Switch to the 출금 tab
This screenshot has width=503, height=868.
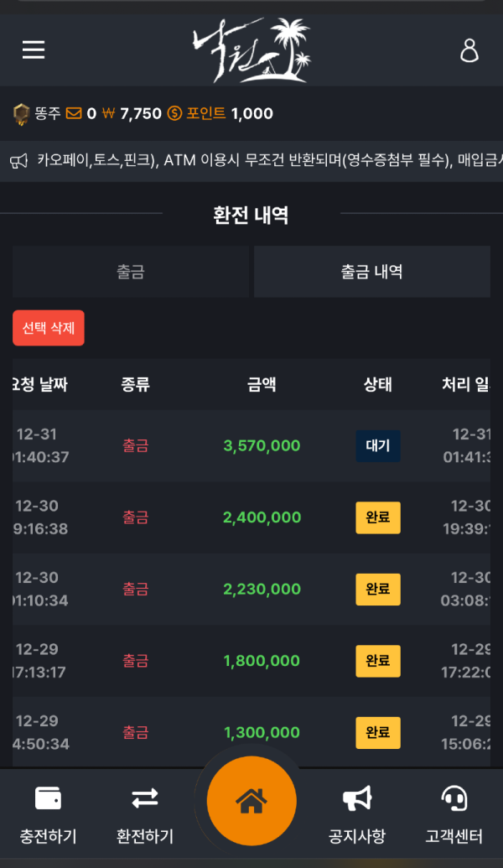131,272
